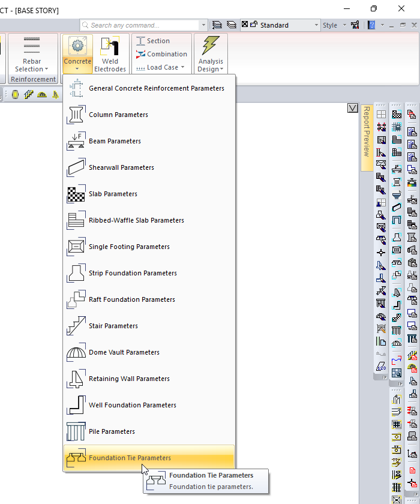Screen dimensions: 420x504
Task: Expand the Style dropdown menu
Action: click(334, 25)
